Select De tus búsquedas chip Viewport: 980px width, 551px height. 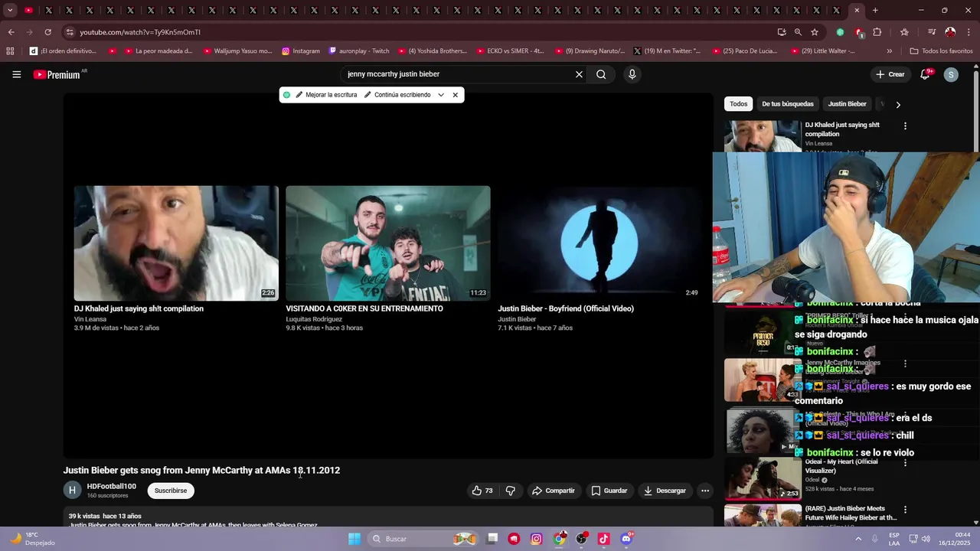pos(788,104)
